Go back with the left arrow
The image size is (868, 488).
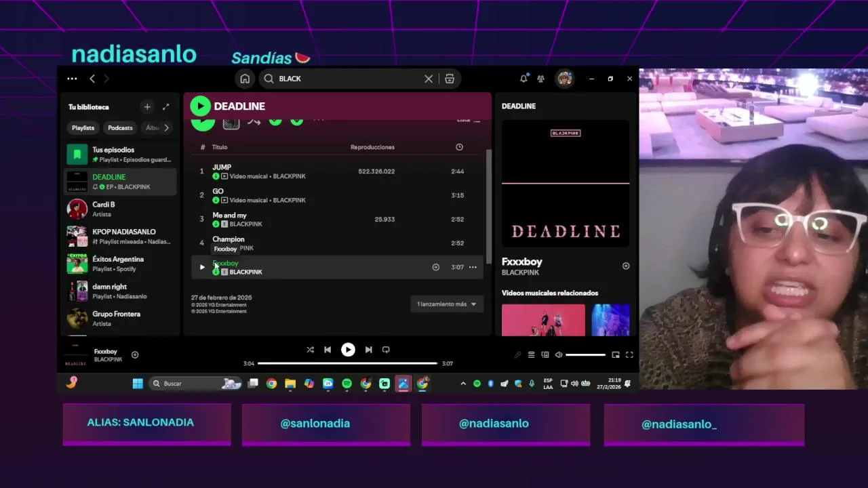[x=92, y=79]
